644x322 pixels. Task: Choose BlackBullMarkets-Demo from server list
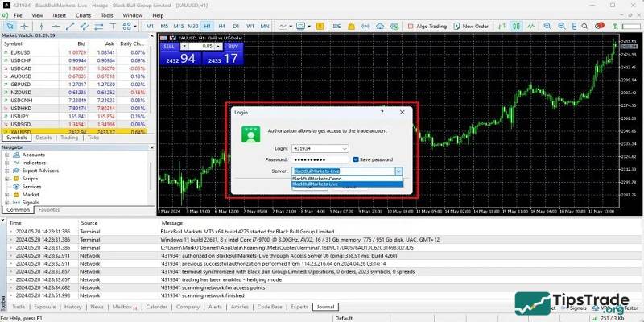pos(318,178)
